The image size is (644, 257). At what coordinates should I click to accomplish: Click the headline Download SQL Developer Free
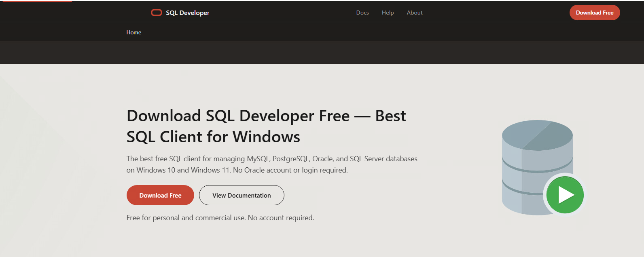266,126
